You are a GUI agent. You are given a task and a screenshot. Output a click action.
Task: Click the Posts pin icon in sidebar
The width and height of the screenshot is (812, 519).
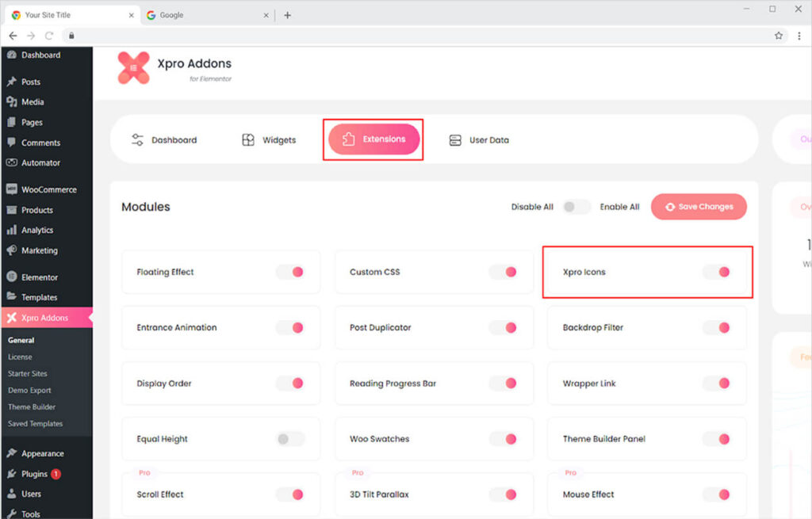point(11,82)
